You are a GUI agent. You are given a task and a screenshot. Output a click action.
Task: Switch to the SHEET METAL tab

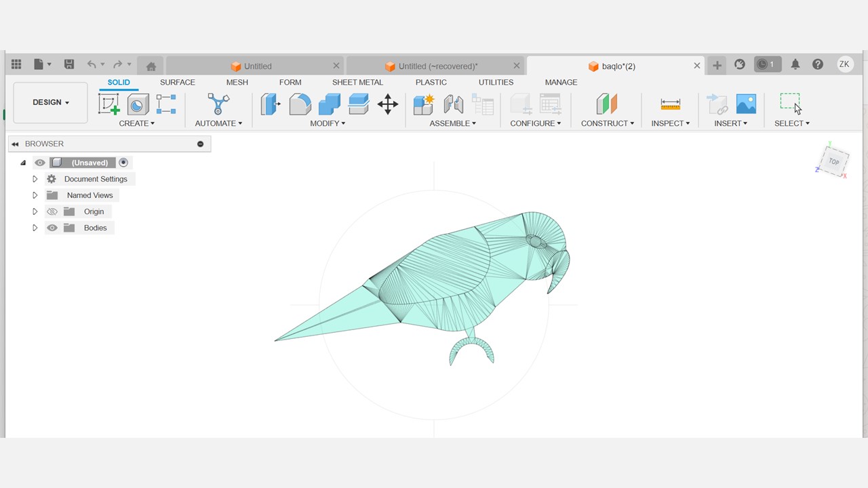tap(357, 82)
